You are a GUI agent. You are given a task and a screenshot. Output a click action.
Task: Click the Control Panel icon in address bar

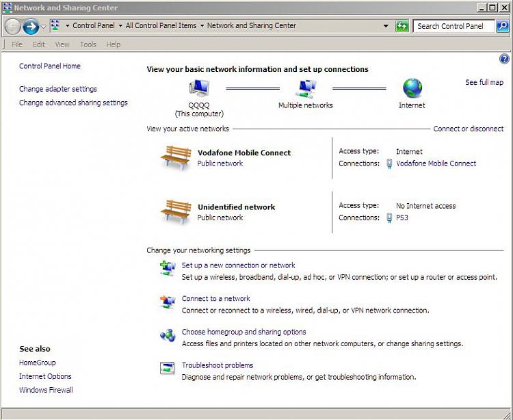55,25
